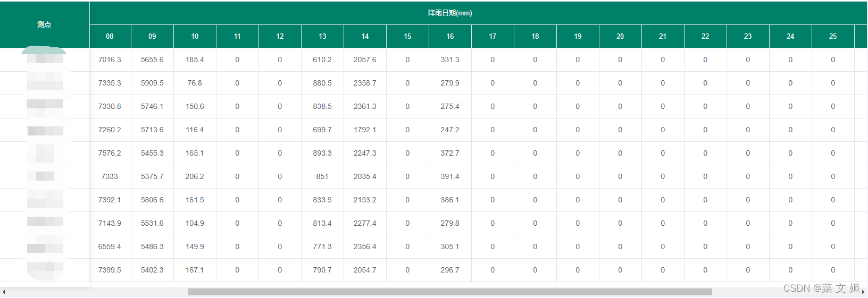Viewport: 868px width, 298px height.
Task: Select cell value 5455.3
Action: [x=152, y=153]
